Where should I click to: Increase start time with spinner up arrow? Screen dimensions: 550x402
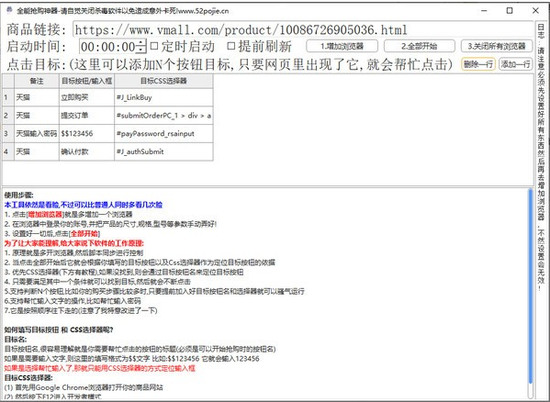point(141,42)
